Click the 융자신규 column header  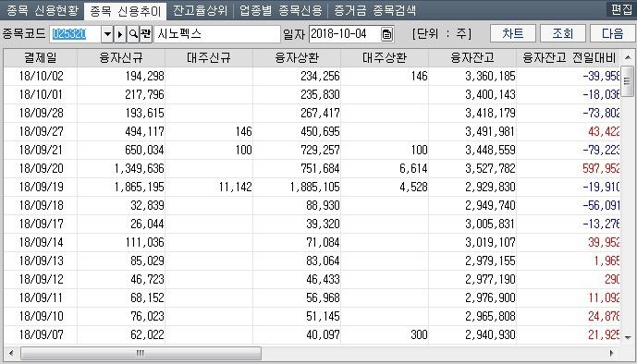click(121, 57)
